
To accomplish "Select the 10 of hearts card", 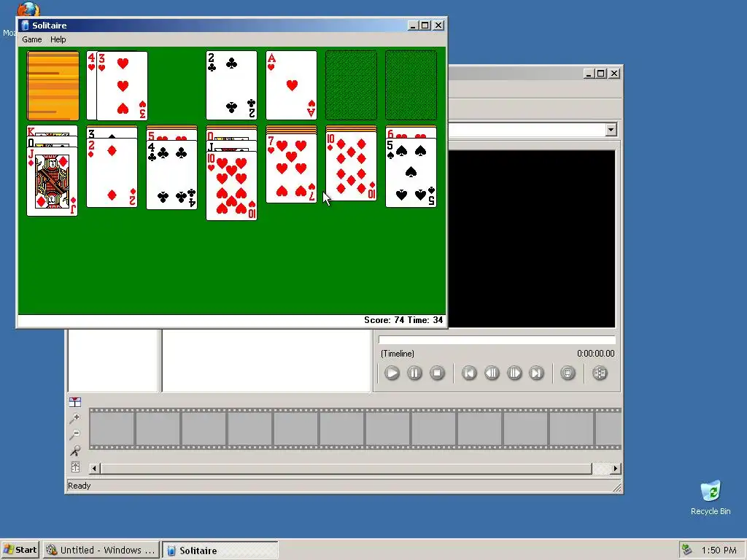I will (231, 186).
